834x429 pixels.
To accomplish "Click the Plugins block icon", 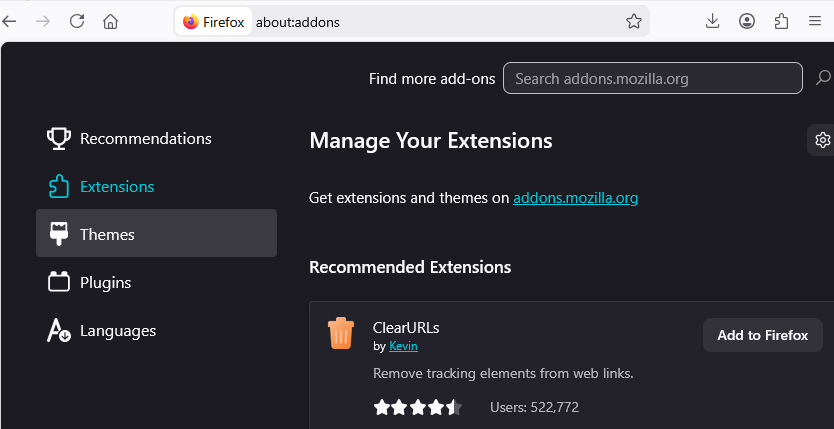I will 59,282.
